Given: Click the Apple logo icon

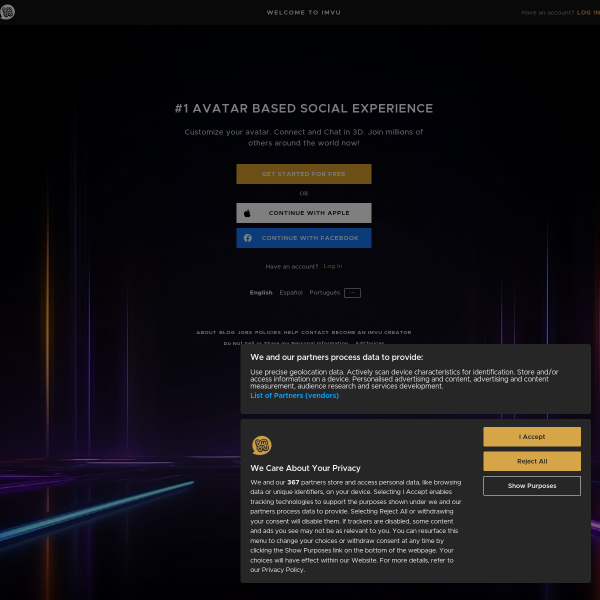Looking at the screenshot, I should pyautogui.click(x=247, y=213).
